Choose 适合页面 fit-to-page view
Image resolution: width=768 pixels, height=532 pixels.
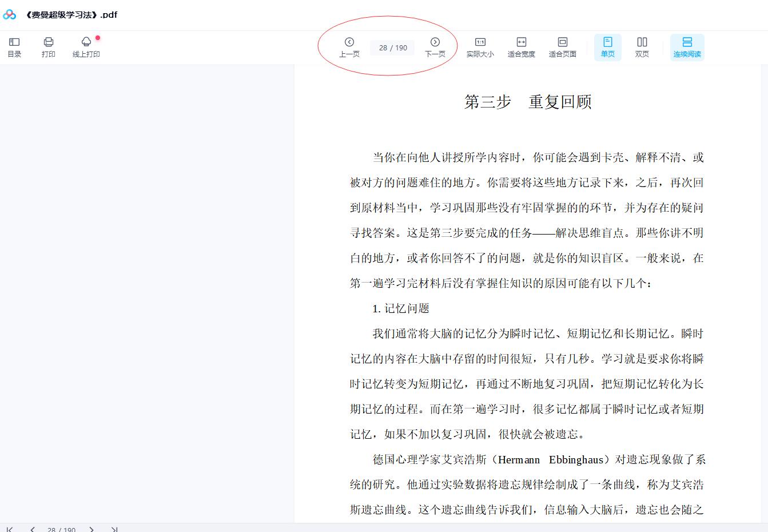pyautogui.click(x=562, y=47)
